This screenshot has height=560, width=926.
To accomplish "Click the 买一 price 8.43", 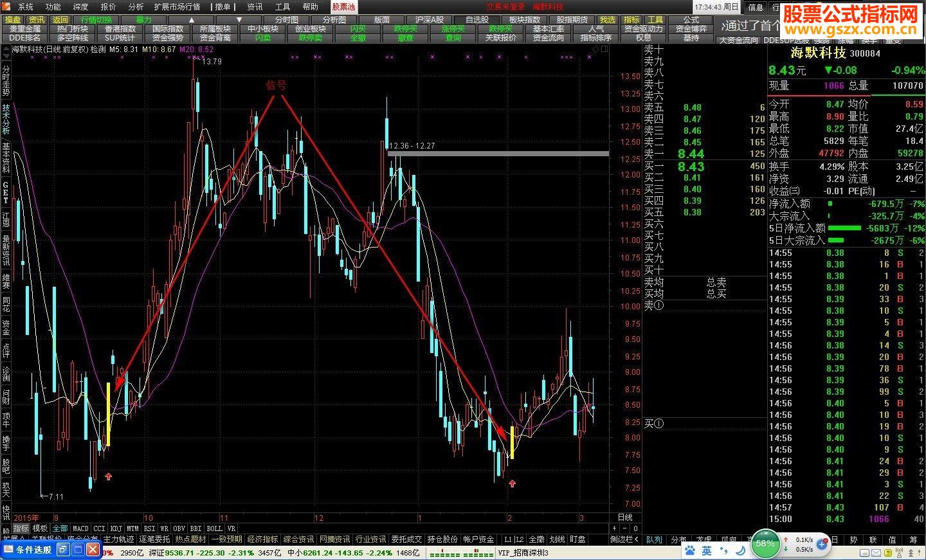I will point(691,167).
